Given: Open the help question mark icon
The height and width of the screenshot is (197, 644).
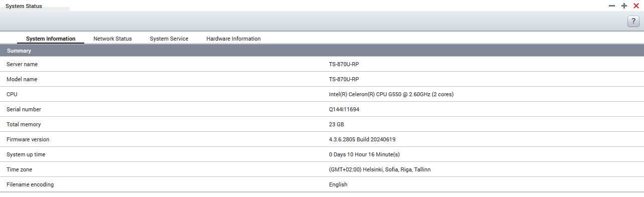Looking at the screenshot, I should [633, 21].
